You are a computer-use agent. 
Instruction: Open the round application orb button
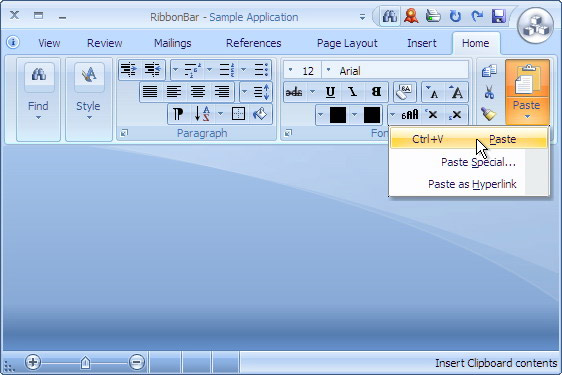(535, 25)
